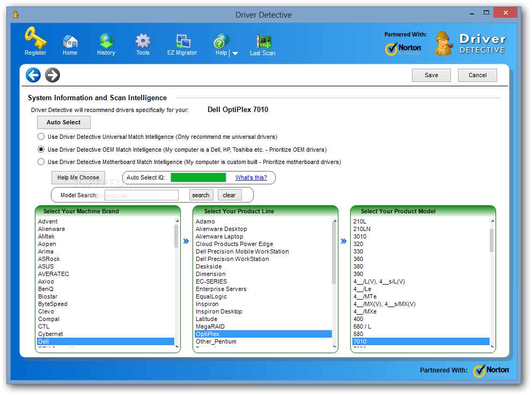Click the green Auto Select IQ bar
Screen dimensions: 532x395
pyautogui.click(x=198, y=177)
